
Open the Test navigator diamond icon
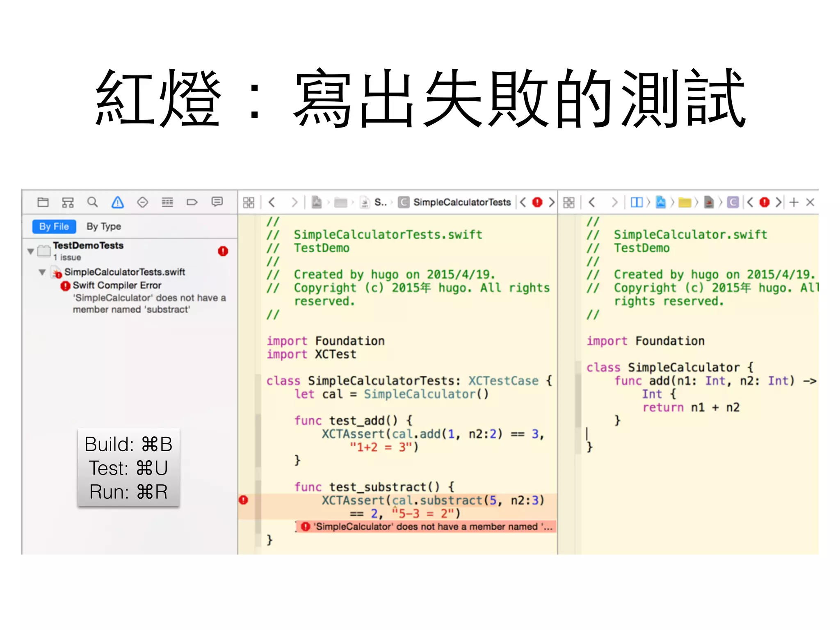(142, 202)
